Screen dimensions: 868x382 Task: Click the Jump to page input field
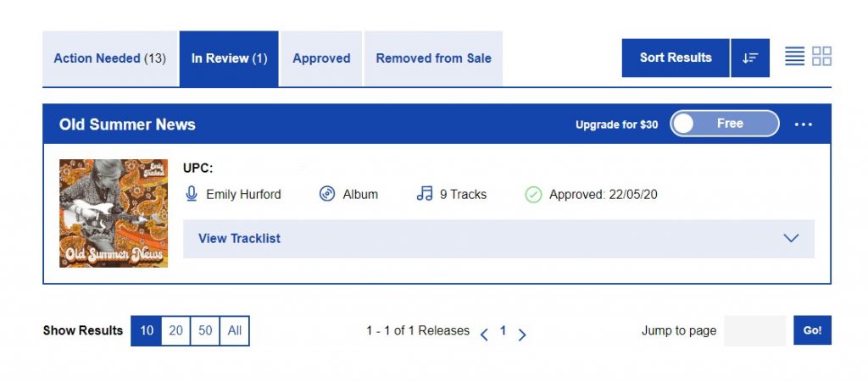754,330
